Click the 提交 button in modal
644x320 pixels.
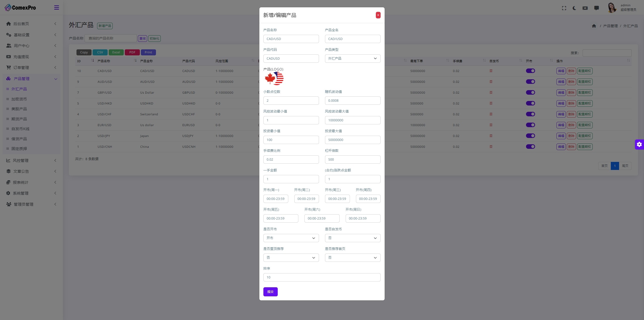point(270,292)
